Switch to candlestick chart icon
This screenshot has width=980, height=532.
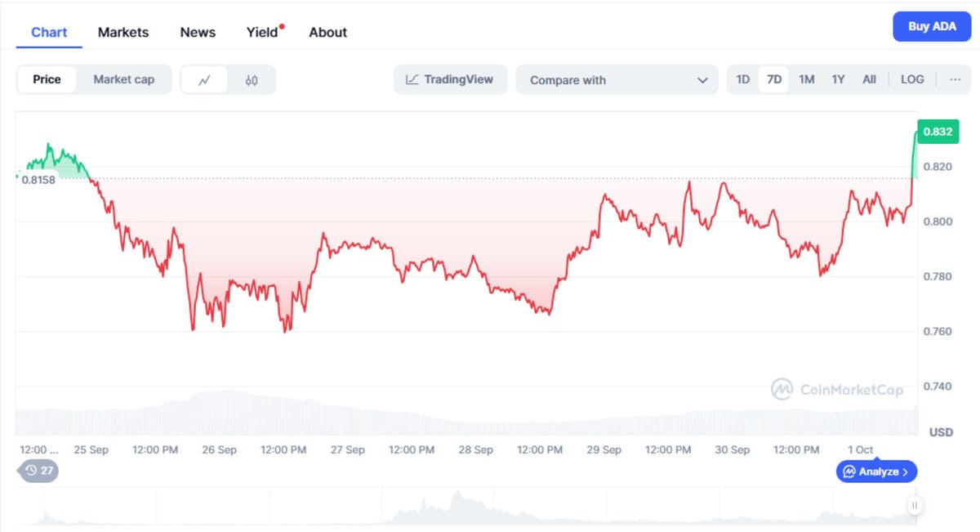point(252,80)
